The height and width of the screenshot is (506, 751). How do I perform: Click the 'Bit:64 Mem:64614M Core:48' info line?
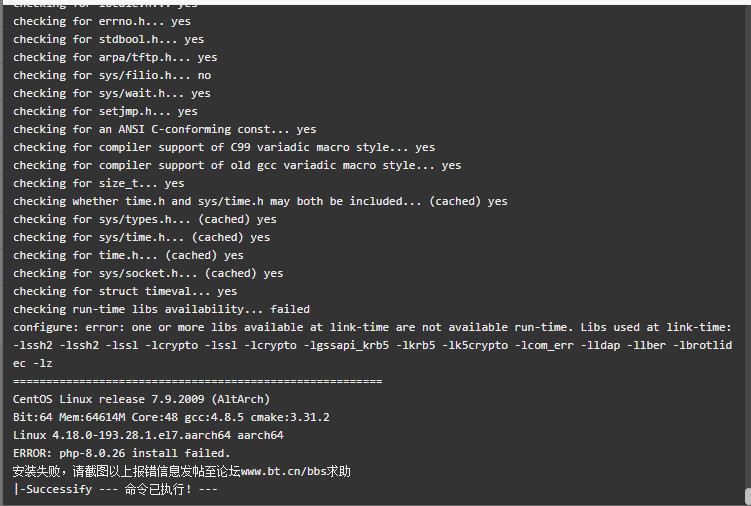(x=171, y=417)
